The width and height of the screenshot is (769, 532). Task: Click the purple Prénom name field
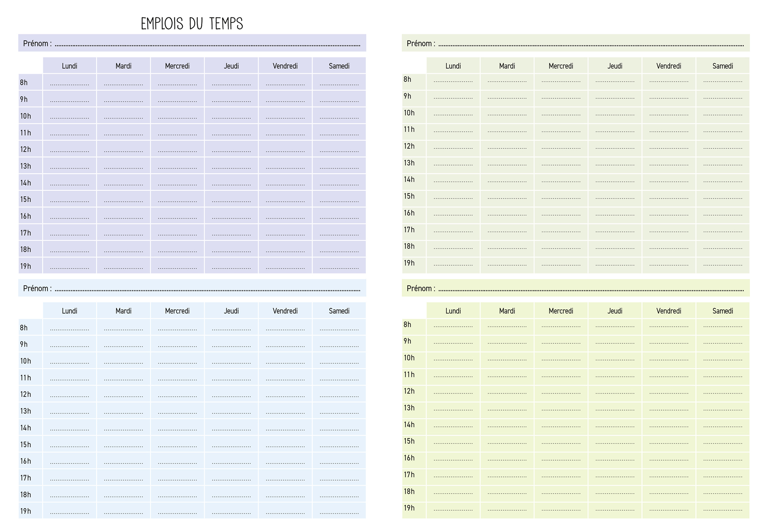point(207,43)
